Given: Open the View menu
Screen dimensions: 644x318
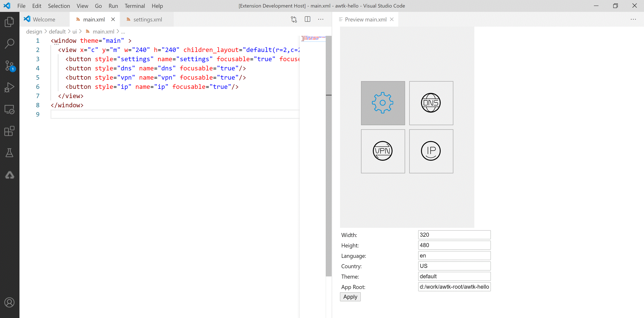Looking at the screenshot, I should coord(83,6).
